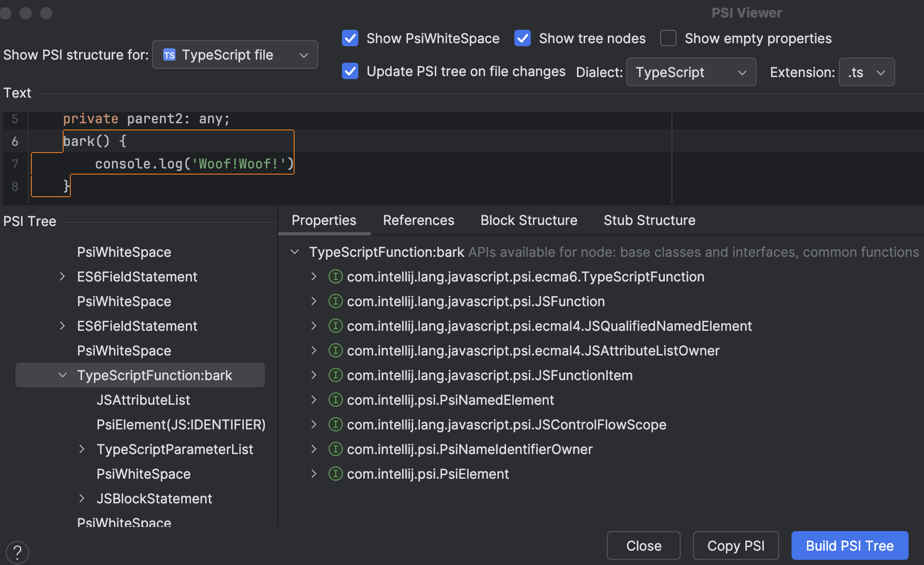This screenshot has height=565, width=924.
Task: Disable Update PSI tree on file changes
Action: point(350,71)
